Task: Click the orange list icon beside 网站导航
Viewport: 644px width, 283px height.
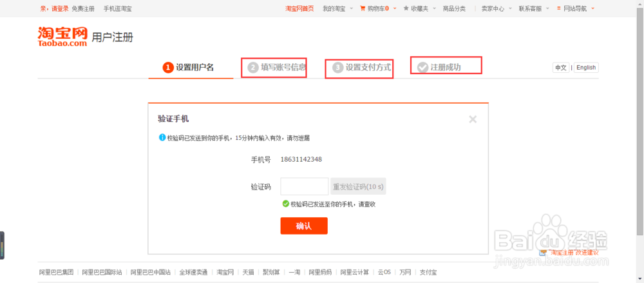Action: click(559, 8)
